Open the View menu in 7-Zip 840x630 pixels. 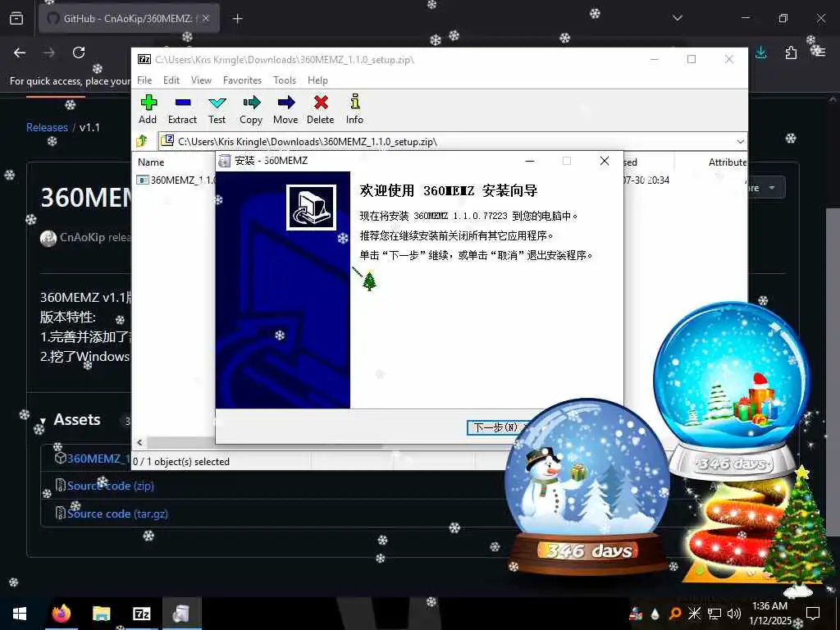click(202, 80)
